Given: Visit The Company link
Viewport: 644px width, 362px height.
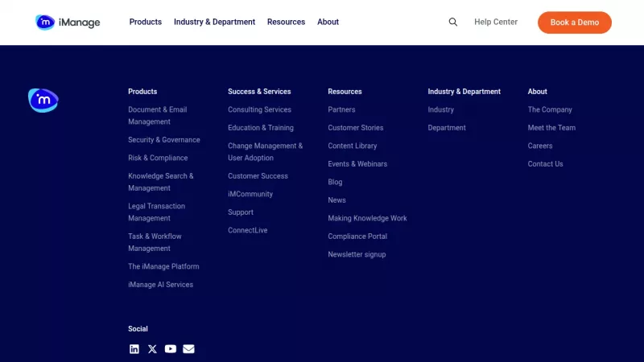Looking at the screenshot, I should click(550, 110).
